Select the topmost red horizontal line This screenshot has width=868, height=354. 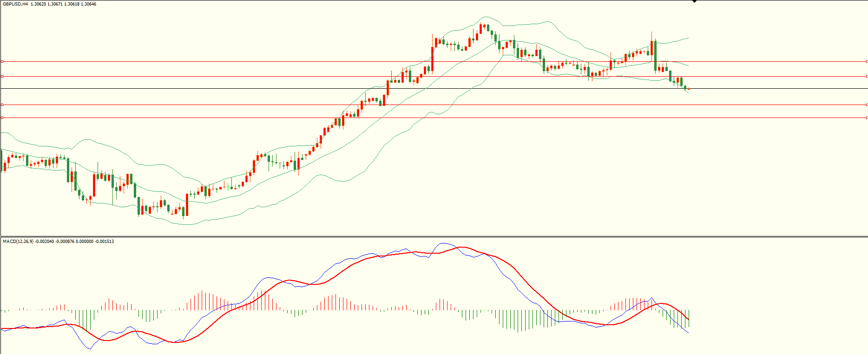point(434,61)
